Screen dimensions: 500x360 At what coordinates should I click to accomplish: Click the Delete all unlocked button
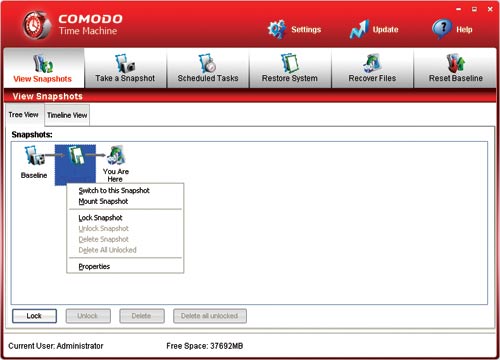coord(210,316)
